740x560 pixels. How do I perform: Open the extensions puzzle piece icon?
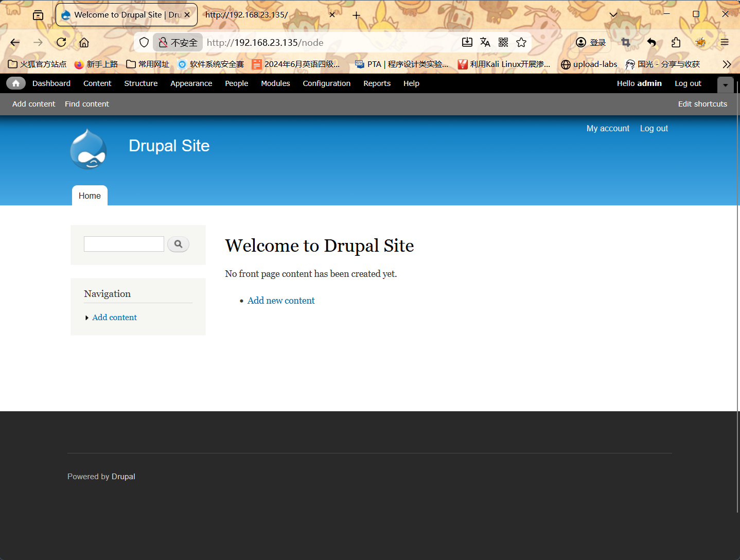(676, 43)
